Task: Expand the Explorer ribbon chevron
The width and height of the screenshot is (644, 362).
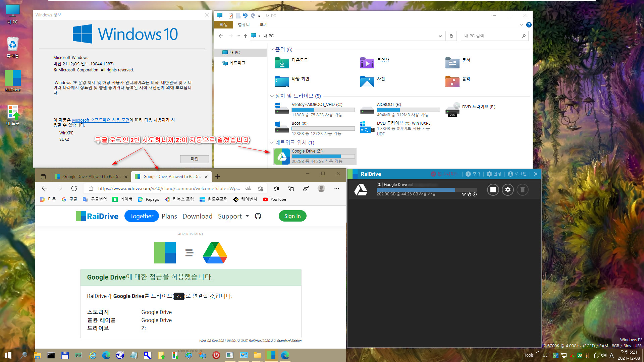Action: 521,25
